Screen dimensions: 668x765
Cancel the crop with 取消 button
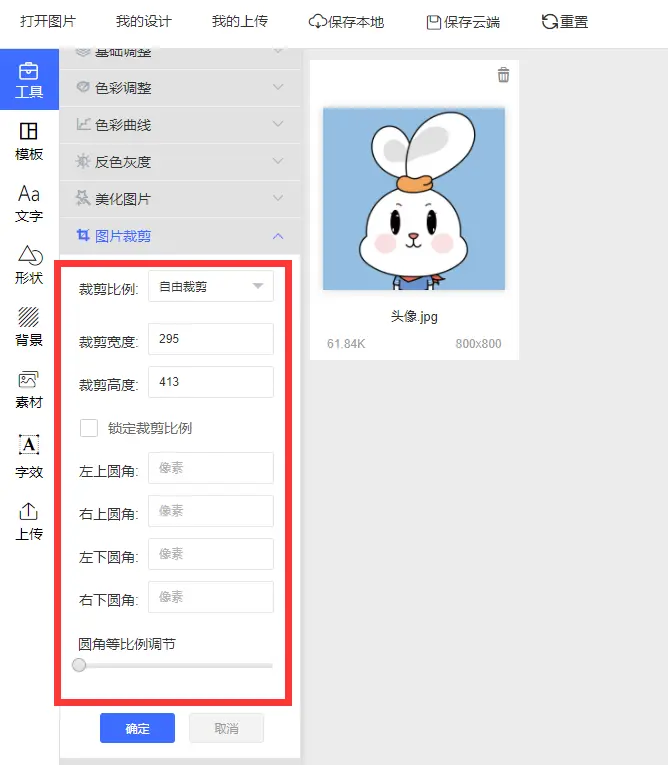tap(226, 728)
